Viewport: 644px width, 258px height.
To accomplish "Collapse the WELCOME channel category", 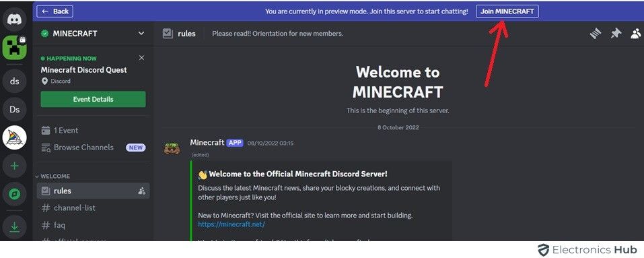I will pyautogui.click(x=52, y=176).
